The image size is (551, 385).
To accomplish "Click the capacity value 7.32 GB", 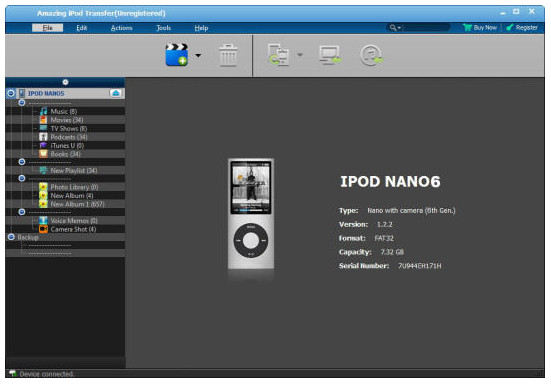I will 392,252.
